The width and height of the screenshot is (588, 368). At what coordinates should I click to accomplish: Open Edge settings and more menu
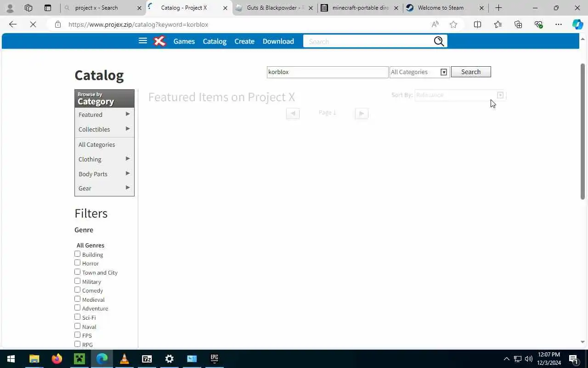559,24
